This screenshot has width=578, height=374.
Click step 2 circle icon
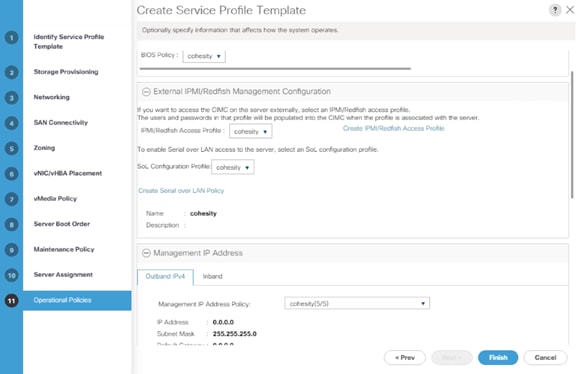11,72
